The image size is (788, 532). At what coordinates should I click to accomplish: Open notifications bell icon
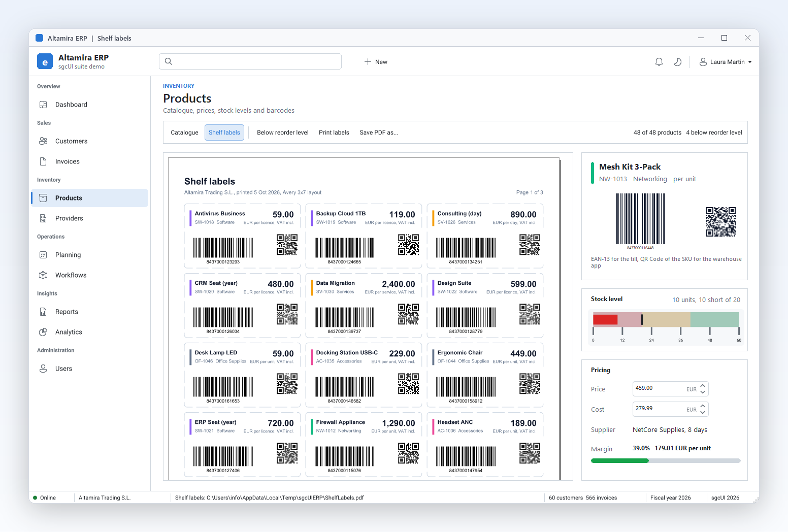659,62
